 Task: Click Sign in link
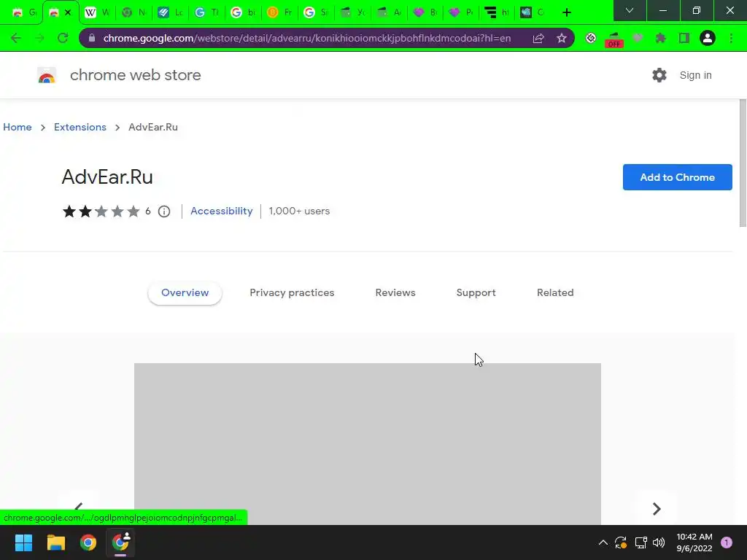[x=695, y=75]
